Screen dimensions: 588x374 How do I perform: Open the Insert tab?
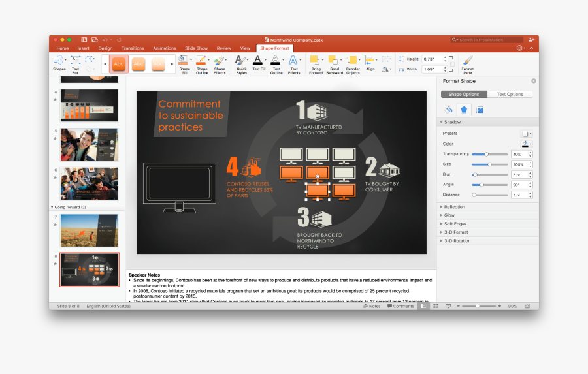pyautogui.click(x=83, y=48)
